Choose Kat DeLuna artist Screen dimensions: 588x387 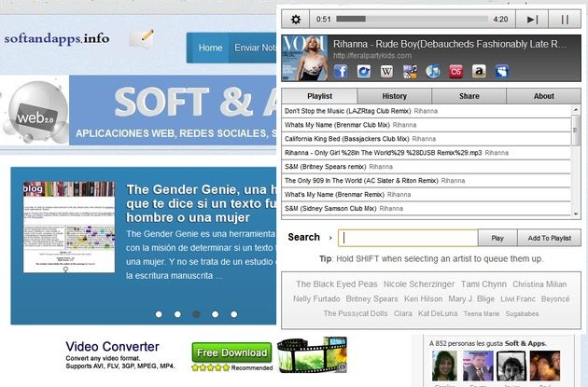438,313
